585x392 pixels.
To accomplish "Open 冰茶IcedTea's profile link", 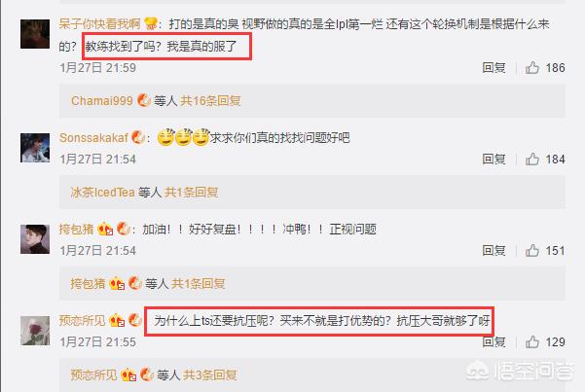I will (x=102, y=192).
